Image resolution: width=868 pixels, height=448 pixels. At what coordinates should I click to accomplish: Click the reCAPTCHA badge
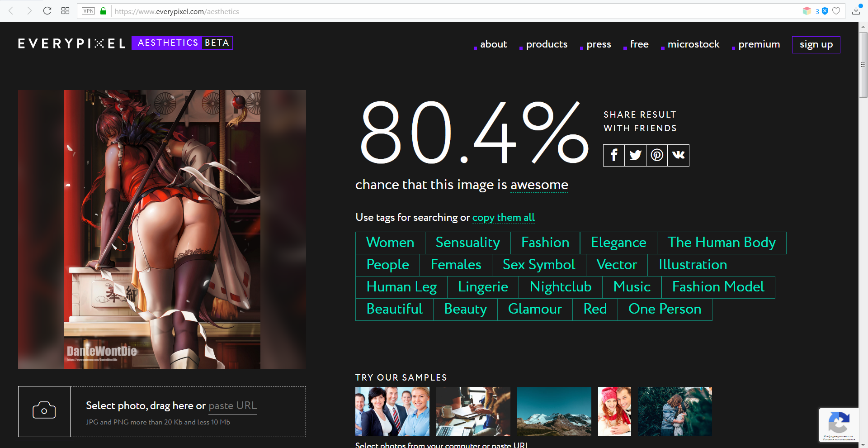click(x=839, y=425)
